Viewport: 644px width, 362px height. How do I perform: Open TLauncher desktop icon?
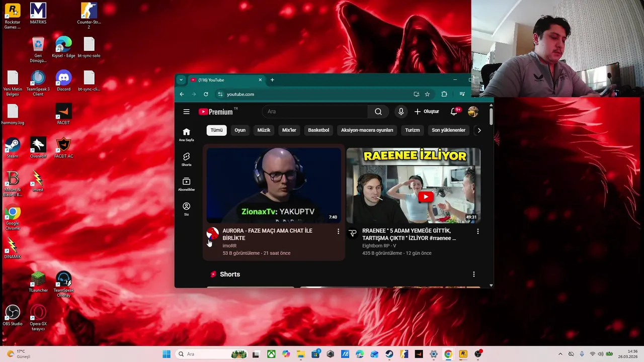point(38,282)
